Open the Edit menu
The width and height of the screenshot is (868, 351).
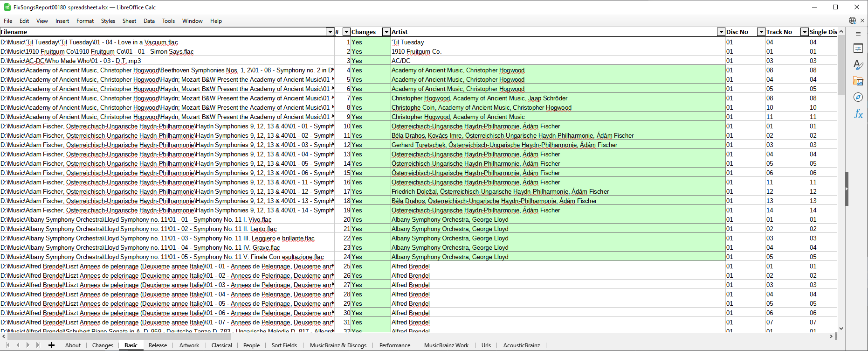tap(24, 21)
